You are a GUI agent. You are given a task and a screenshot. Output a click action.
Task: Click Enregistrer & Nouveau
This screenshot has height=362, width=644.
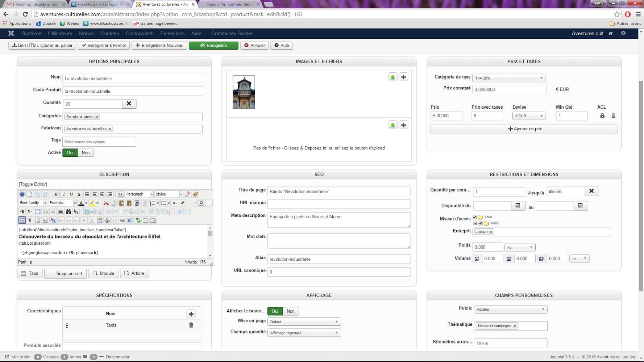(159, 46)
